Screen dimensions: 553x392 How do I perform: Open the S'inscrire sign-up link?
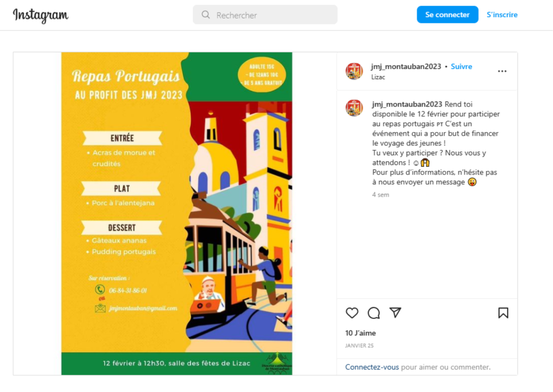click(x=502, y=15)
